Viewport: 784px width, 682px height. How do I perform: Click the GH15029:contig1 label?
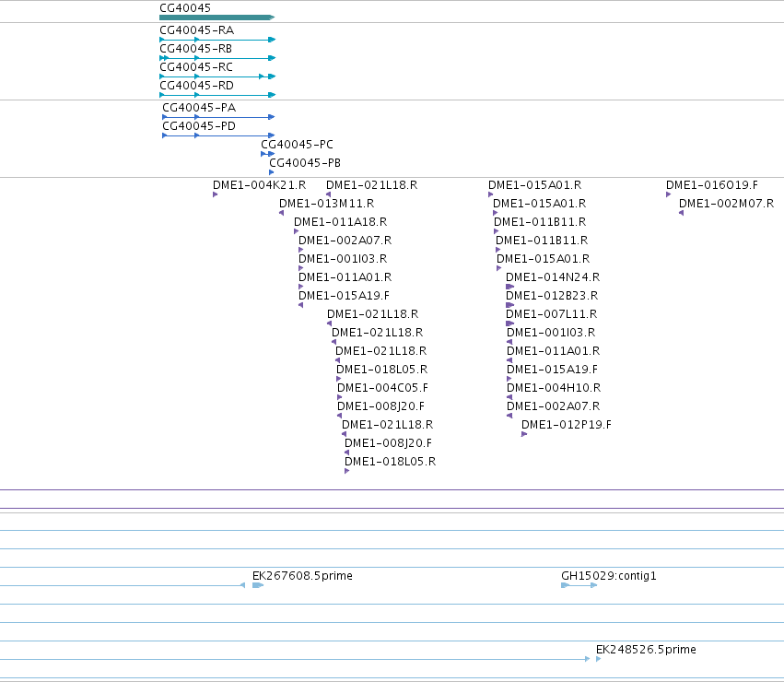pyautogui.click(x=609, y=576)
